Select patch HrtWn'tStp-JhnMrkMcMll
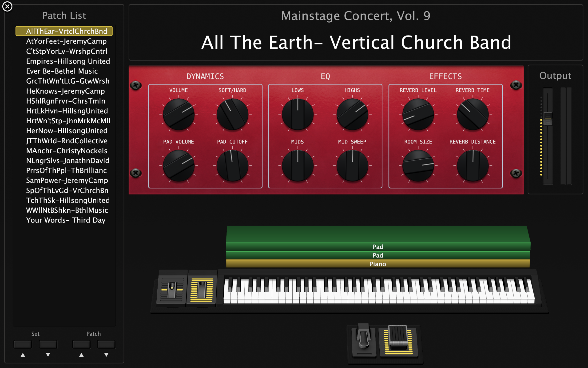588x368 pixels. pos(64,121)
